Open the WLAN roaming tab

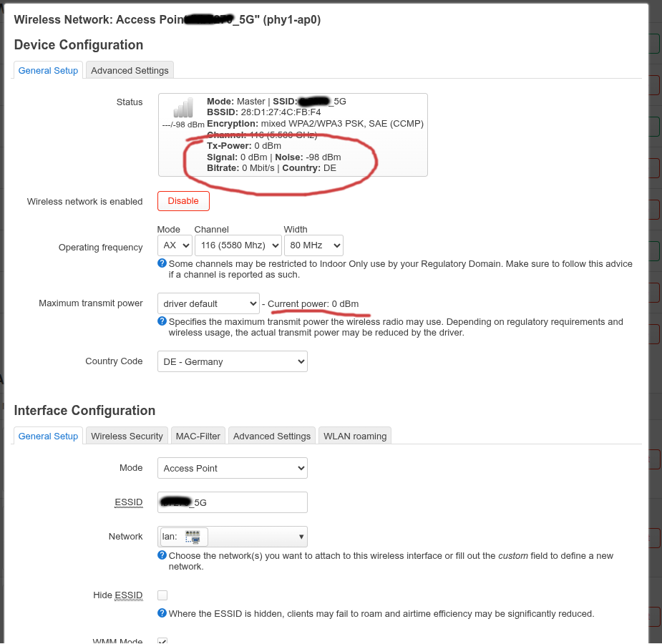(x=354, y=436)
